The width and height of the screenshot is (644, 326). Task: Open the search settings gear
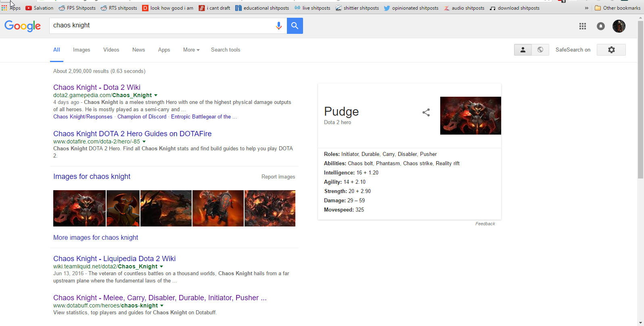(x=611, y=50)
